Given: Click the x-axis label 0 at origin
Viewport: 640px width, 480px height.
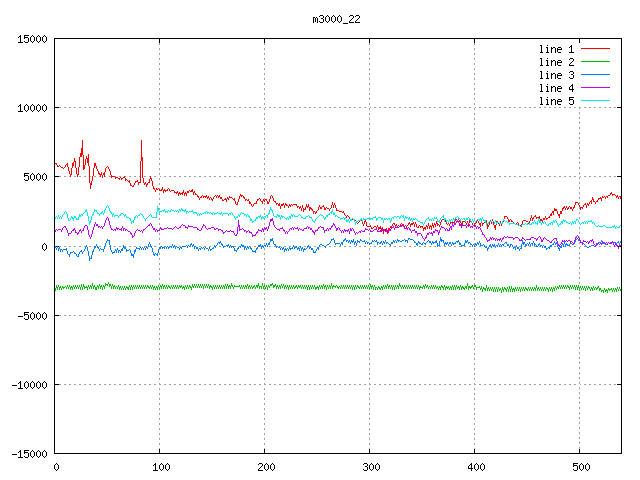Looking at the screenshot, I should 56,467.
